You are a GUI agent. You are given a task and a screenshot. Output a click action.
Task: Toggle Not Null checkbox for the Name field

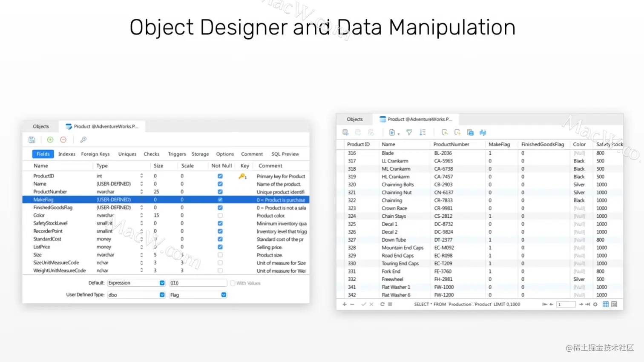[x=220, y=184]
